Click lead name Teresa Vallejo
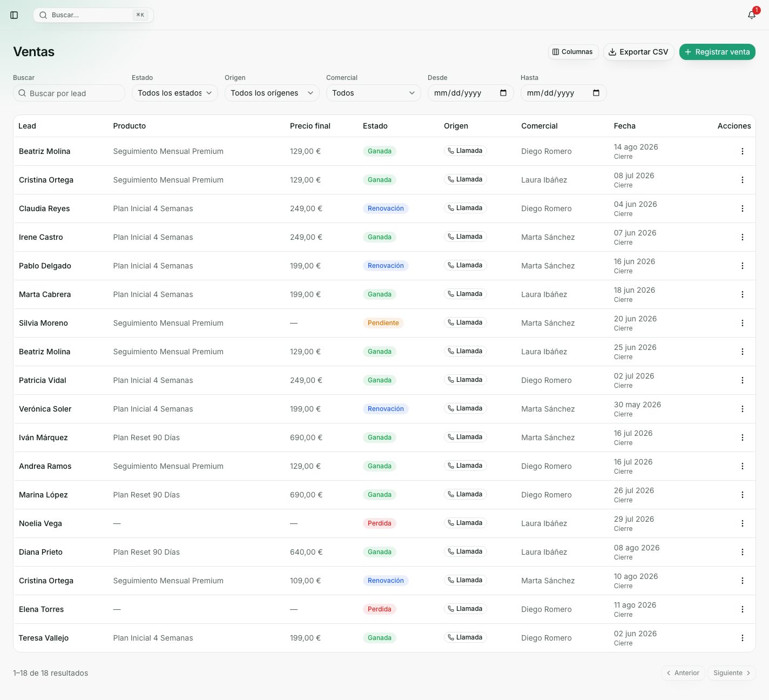 coord(44,638)
